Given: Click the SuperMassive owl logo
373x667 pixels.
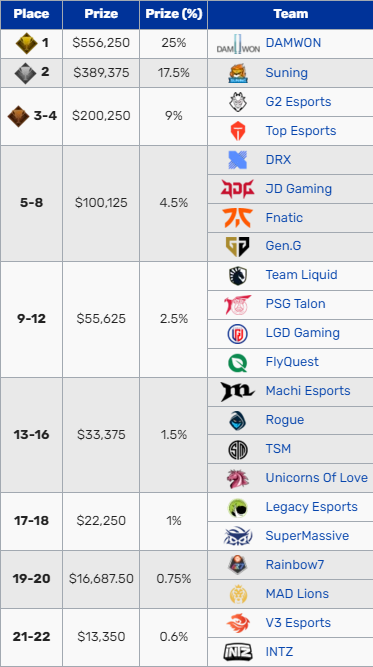Looking at the screenshot, I should [x=238, y=536].
